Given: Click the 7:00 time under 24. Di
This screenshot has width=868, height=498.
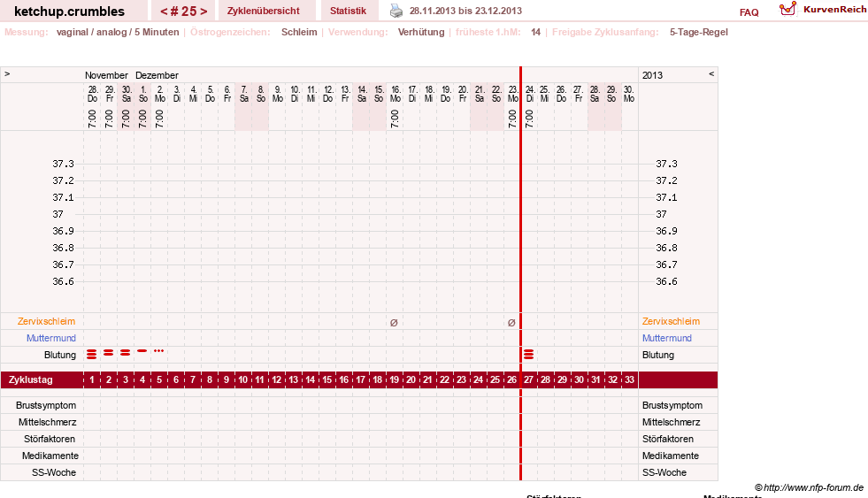Looking at the screenshot, I should click(x=528, y=119).
